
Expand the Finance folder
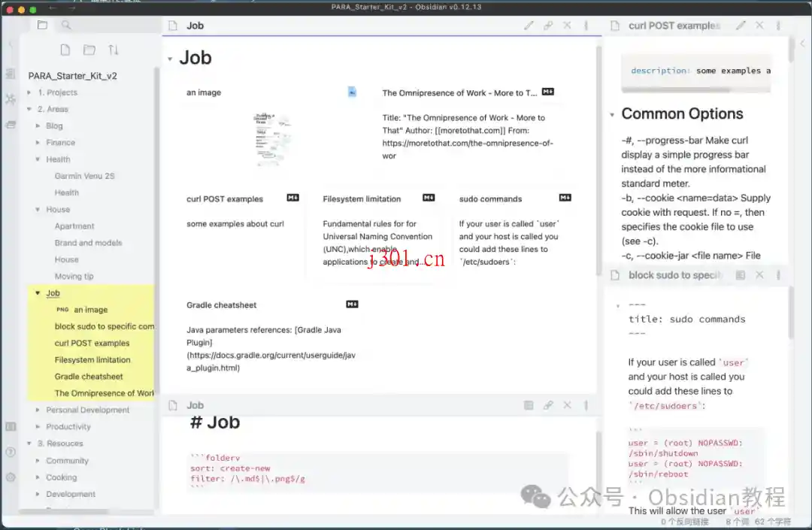tap(38, 142)
